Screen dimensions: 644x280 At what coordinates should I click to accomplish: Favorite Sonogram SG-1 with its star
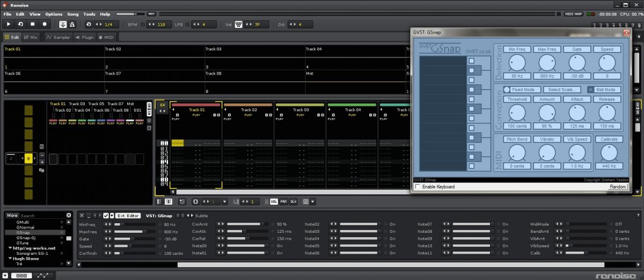(62, 254)
